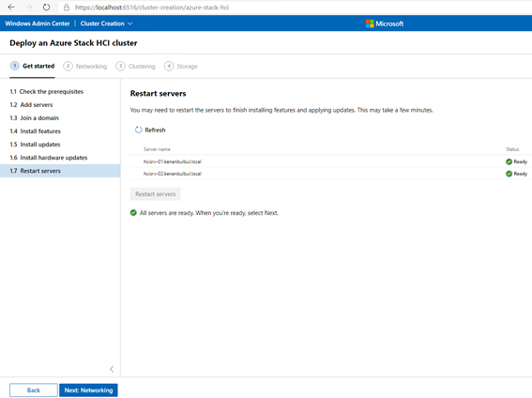
Task: Select step 1.1 Check the prerequisites
Action: tap(47, 92)
